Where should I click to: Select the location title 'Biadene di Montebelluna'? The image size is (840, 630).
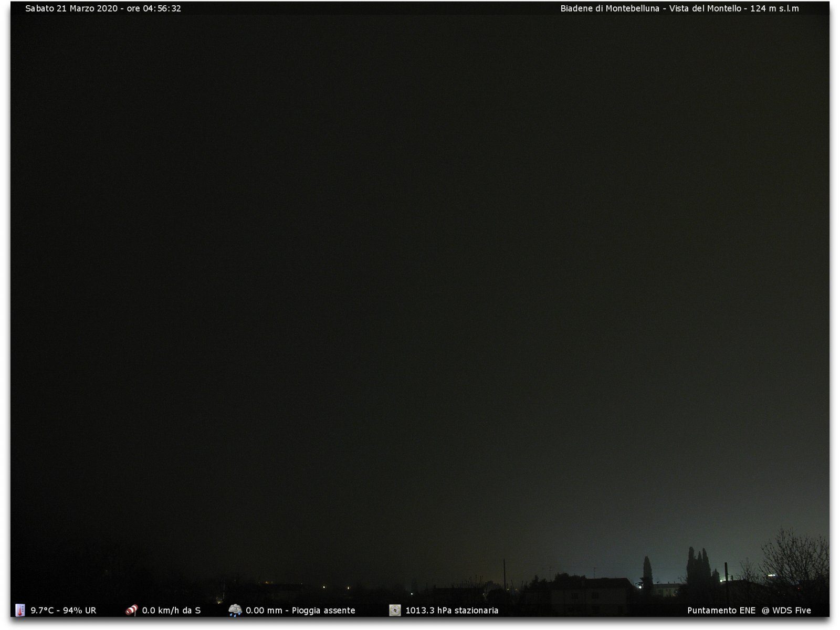(610, 8)
